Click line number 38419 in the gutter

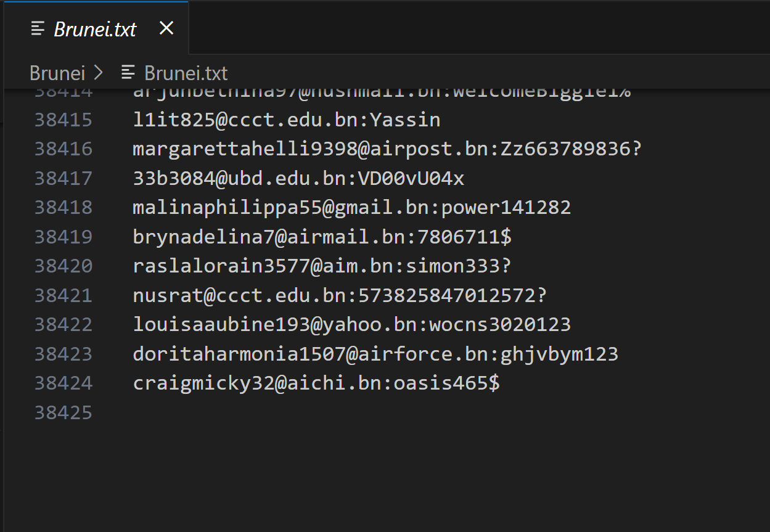pyautogui.click(x=63, y=237)
